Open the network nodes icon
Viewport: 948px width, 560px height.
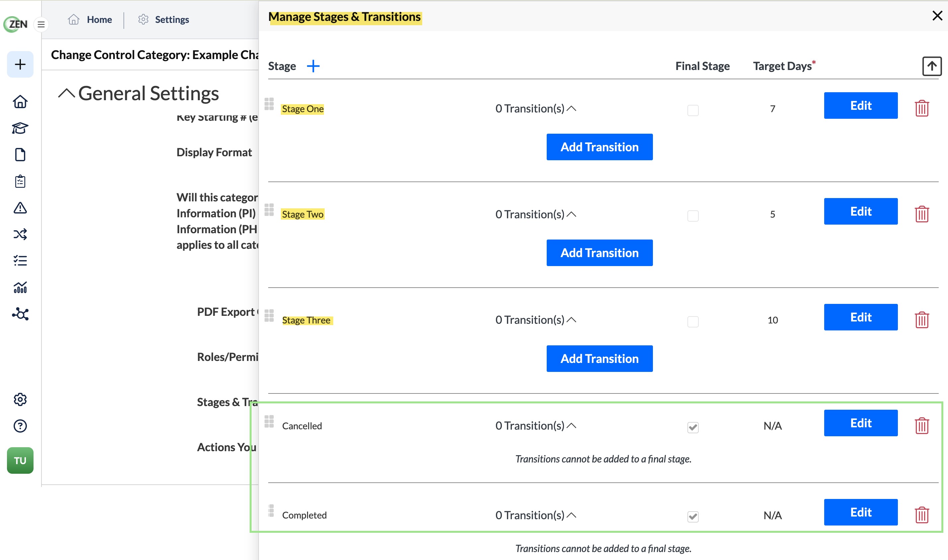click(x=20, y=314)
